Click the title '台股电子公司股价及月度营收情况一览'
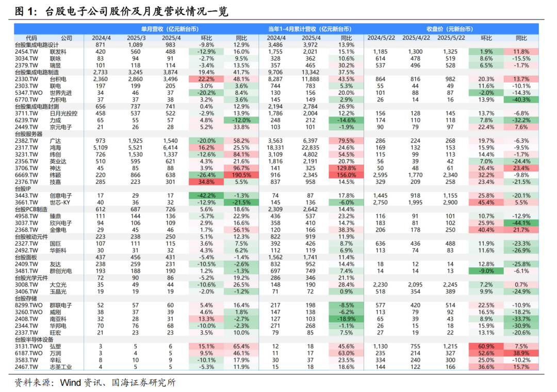 (x=137, y=11)
